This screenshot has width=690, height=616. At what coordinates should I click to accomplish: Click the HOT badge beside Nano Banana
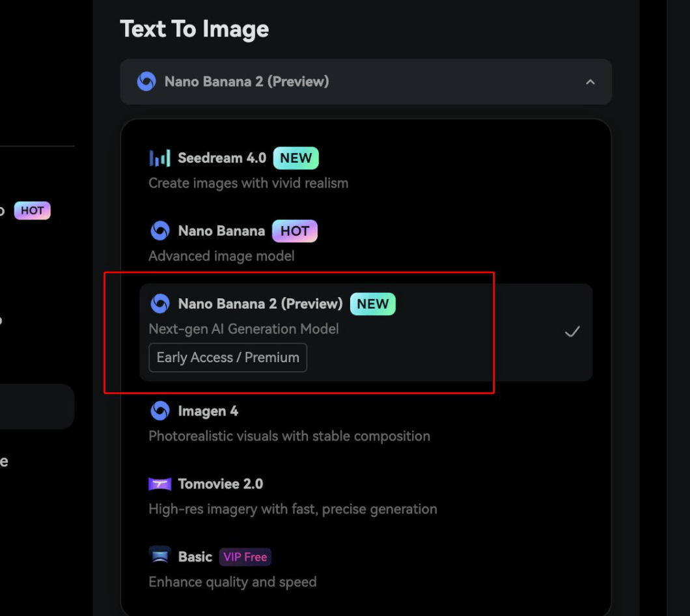pyautogui.click(x=295, y=231)
